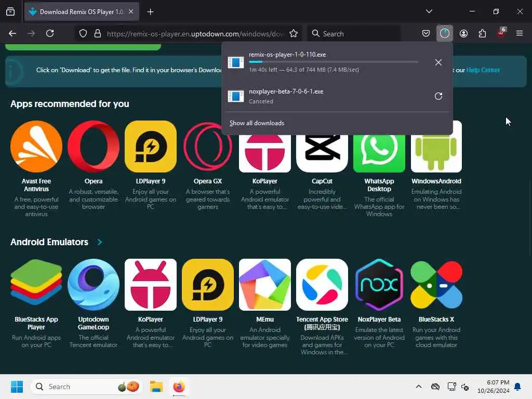Viewport: 532px width, 399px height.
Task: Open Firefox recent browsing (Firefox View) icon
Action: 10,12
